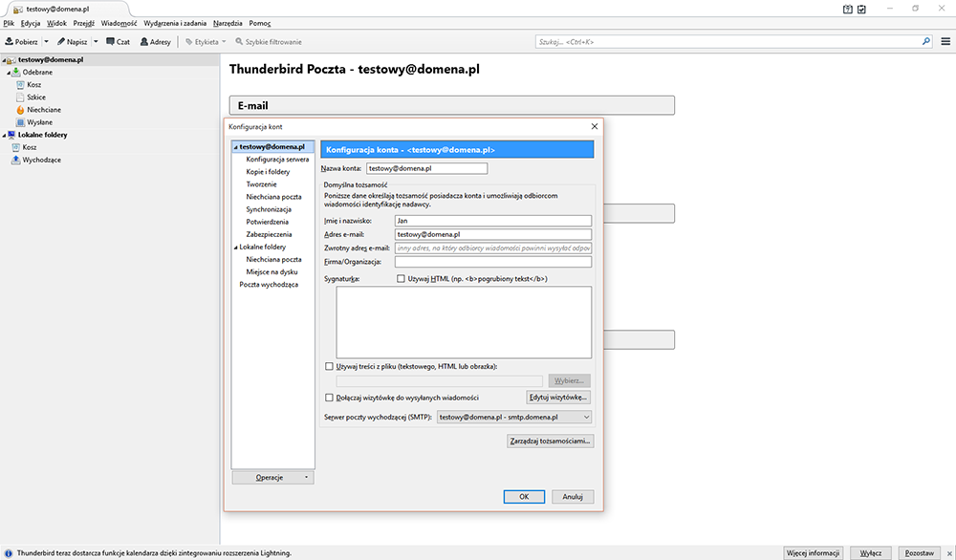Select Synchronizacja in the dialog tree
The image size is (956, 560).
coord(269,209)
